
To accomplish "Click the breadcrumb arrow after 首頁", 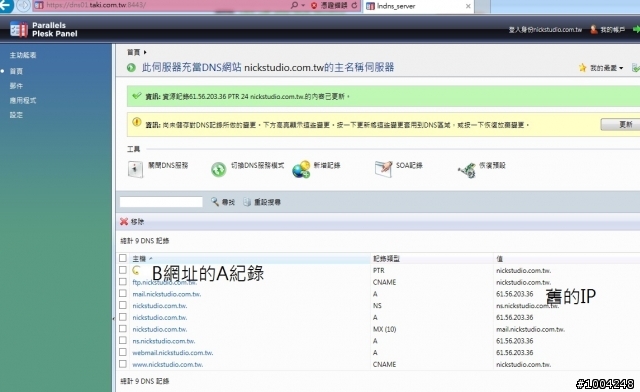I will click(x=145, y=52).
